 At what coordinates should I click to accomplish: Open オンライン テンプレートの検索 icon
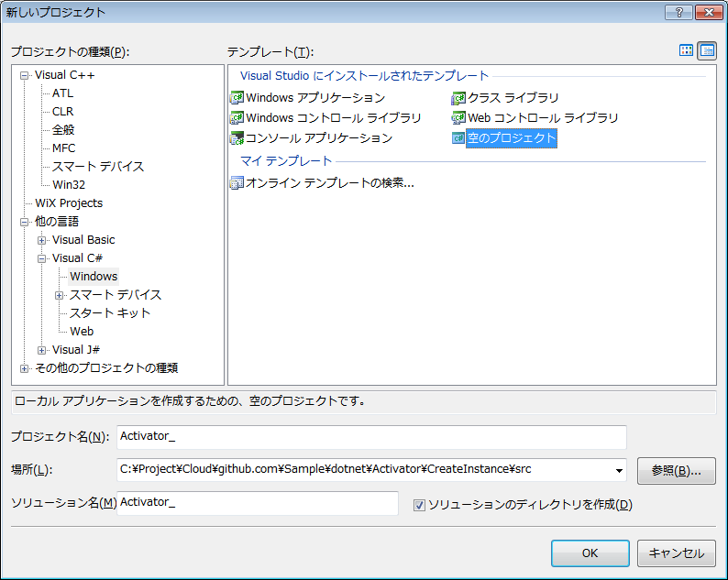(237, 183)
